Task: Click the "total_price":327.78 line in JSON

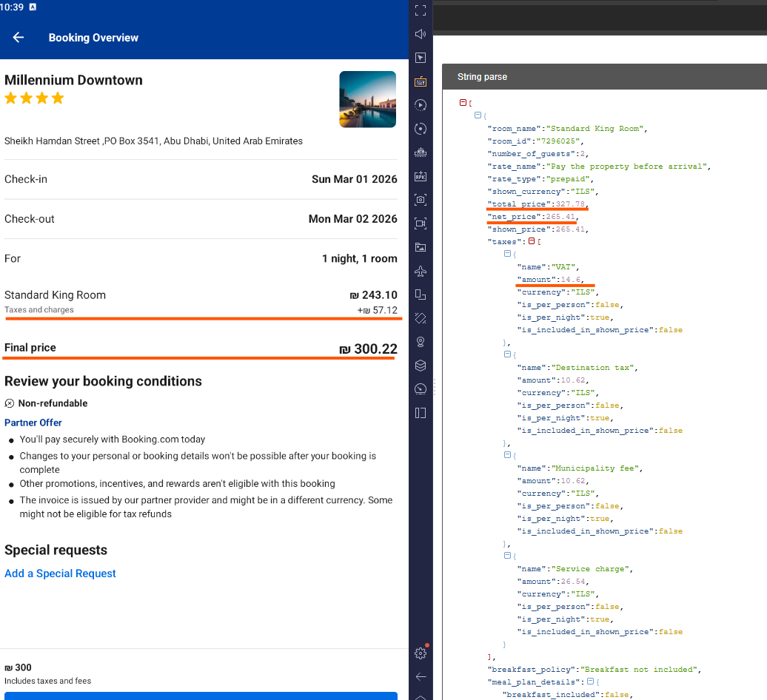Action: (538, 203)
